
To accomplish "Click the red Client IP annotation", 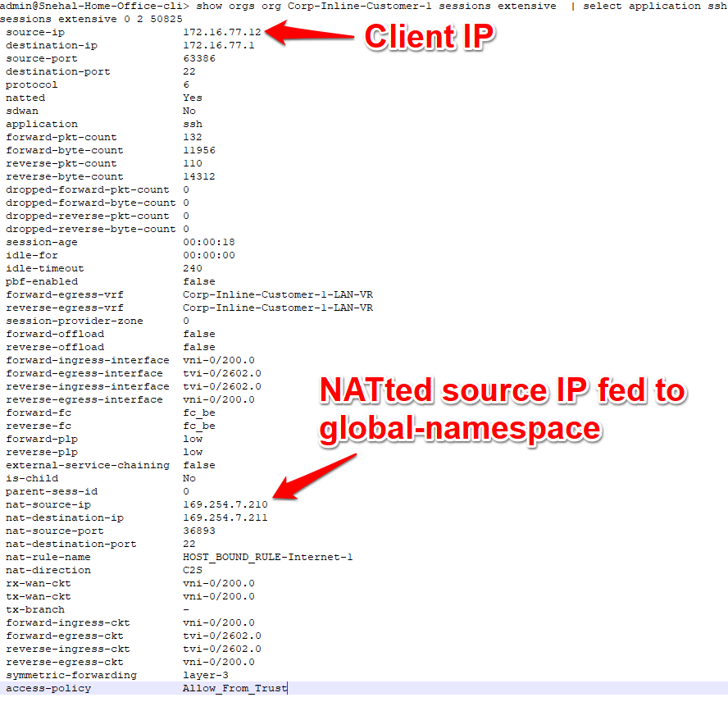I will coord(430,36).
